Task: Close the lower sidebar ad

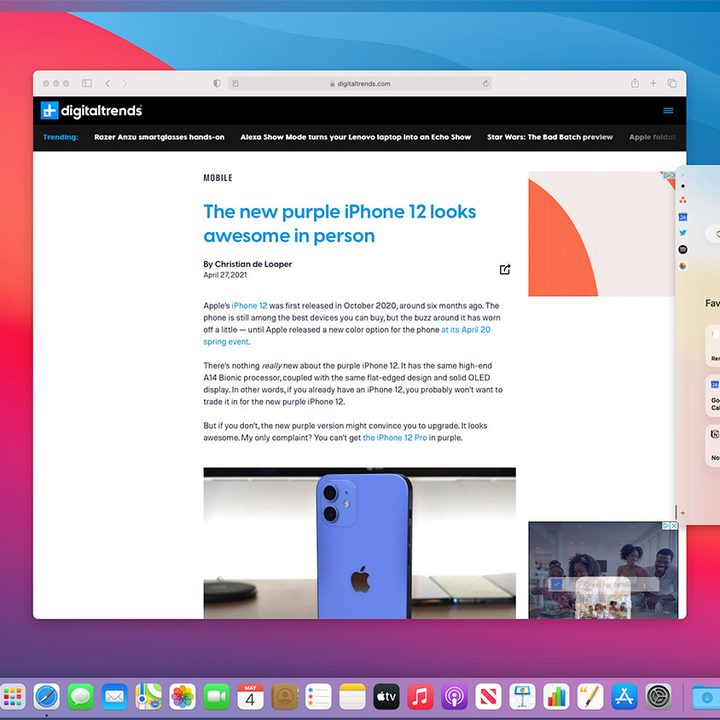Action: 674,526
